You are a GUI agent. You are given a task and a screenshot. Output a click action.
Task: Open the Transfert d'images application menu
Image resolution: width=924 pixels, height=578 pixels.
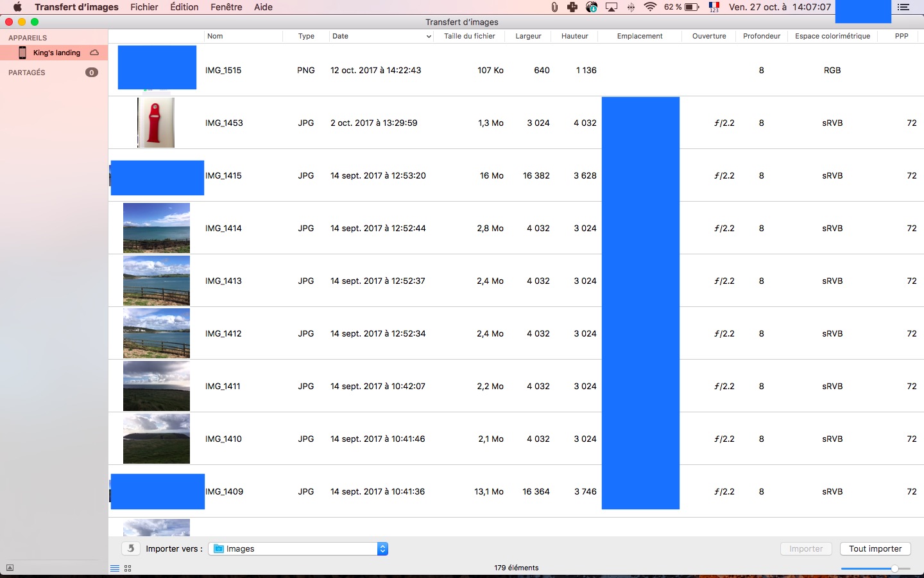pos(76,7)
